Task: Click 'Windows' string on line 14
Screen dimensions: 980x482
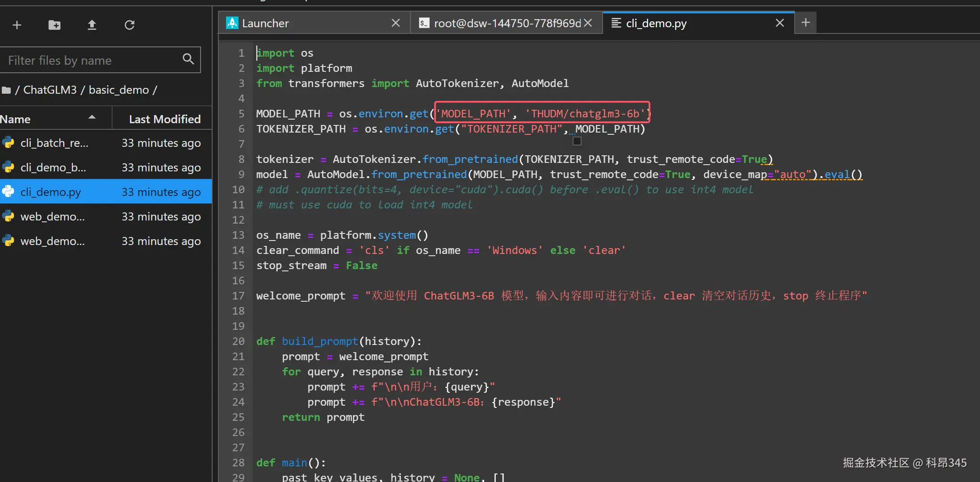Action: (515, 250)
